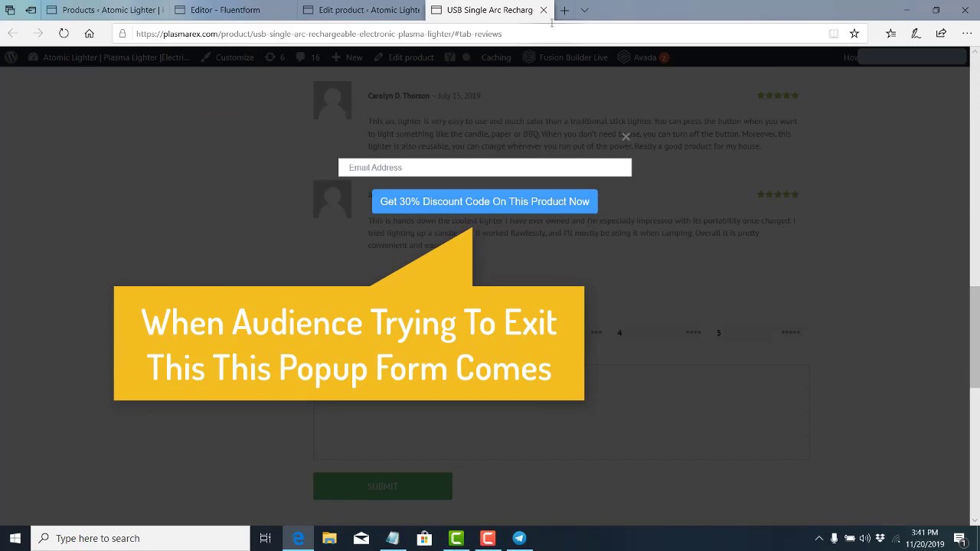Open Task View from taskbar
The width and height of the screenshot is (980, 551).
[x=266, y=538]
